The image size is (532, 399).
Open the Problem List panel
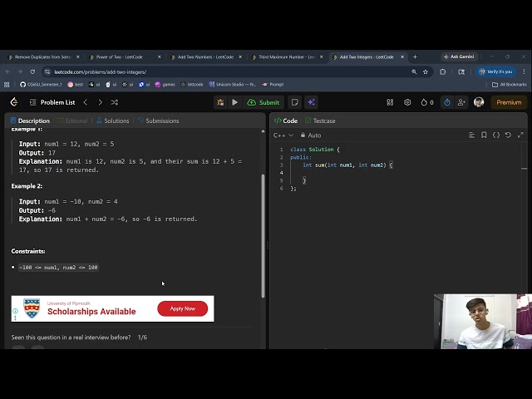[52, 102]
